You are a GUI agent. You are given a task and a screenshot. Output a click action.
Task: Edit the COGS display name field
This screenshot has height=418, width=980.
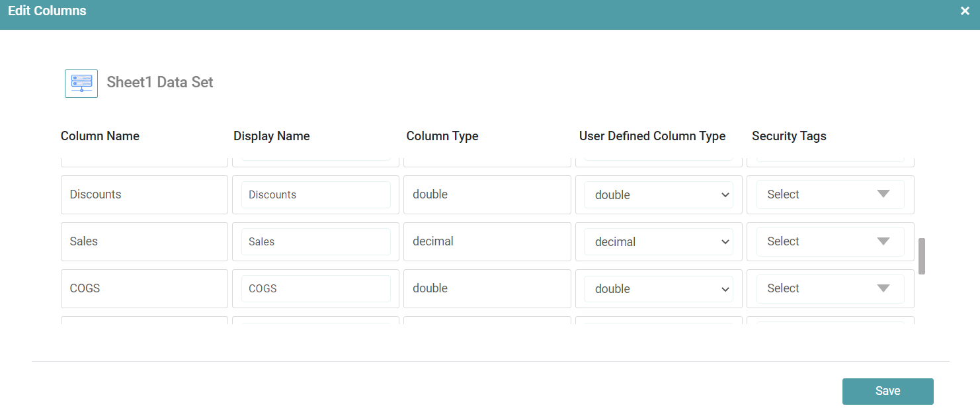315,289
